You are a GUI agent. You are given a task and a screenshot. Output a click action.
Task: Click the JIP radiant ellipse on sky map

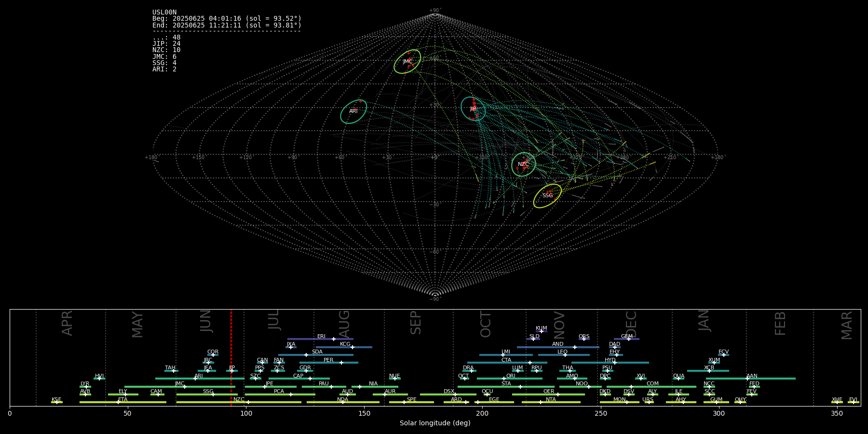[x=473, y=108]
